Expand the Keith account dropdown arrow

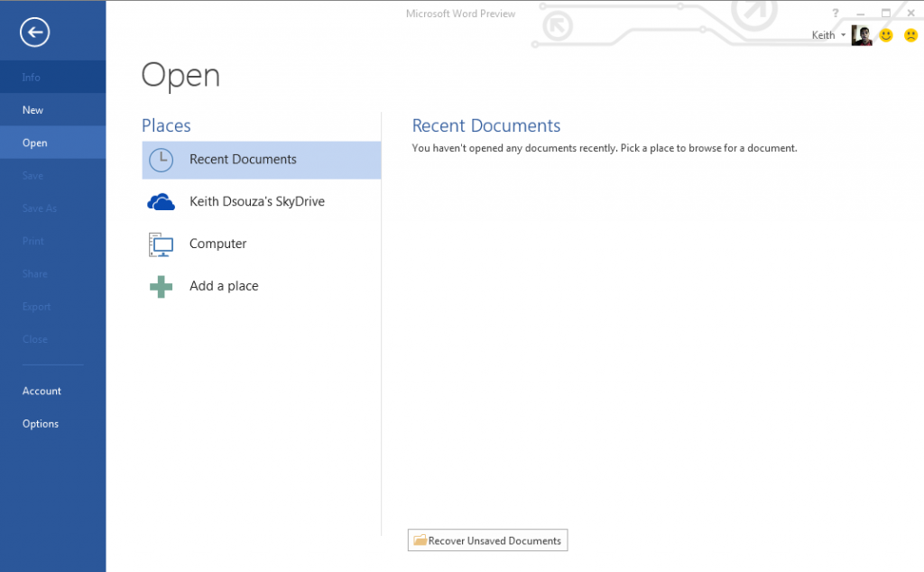tap(844, 35)
